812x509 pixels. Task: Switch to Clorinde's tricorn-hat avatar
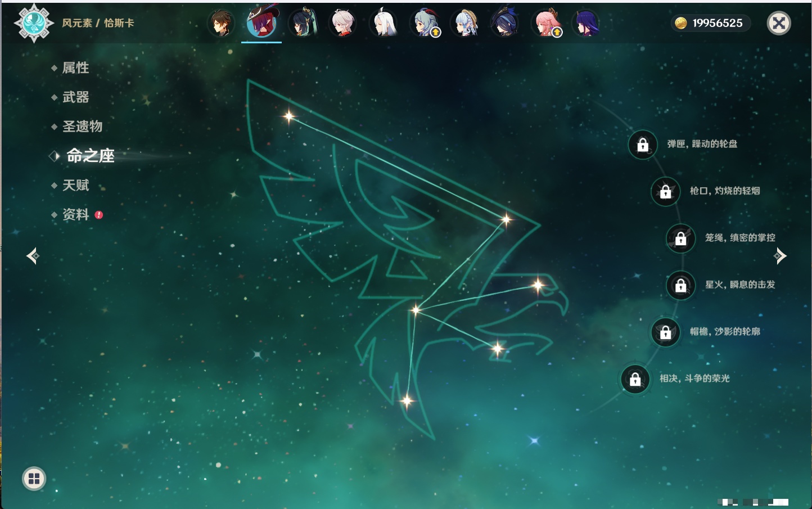[505, 24]
